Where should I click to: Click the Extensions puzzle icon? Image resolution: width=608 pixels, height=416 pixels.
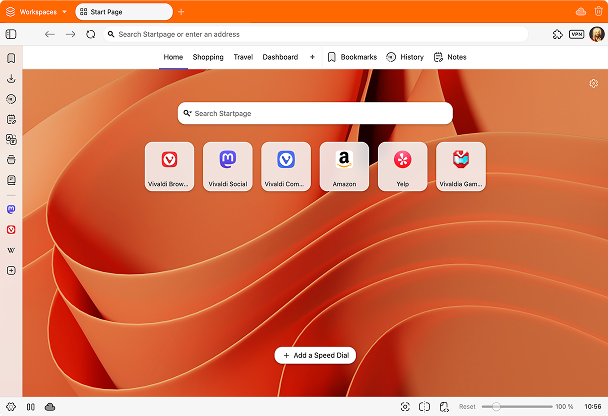[x=557, y=33]
